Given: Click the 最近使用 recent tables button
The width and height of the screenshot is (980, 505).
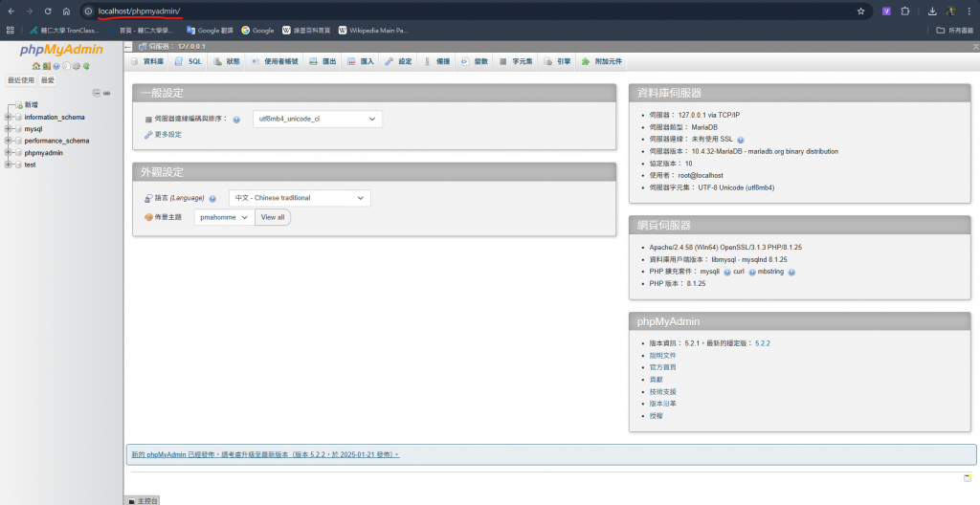Looking at the screenshot, I should pyautogui.click(x=21, y=80).
